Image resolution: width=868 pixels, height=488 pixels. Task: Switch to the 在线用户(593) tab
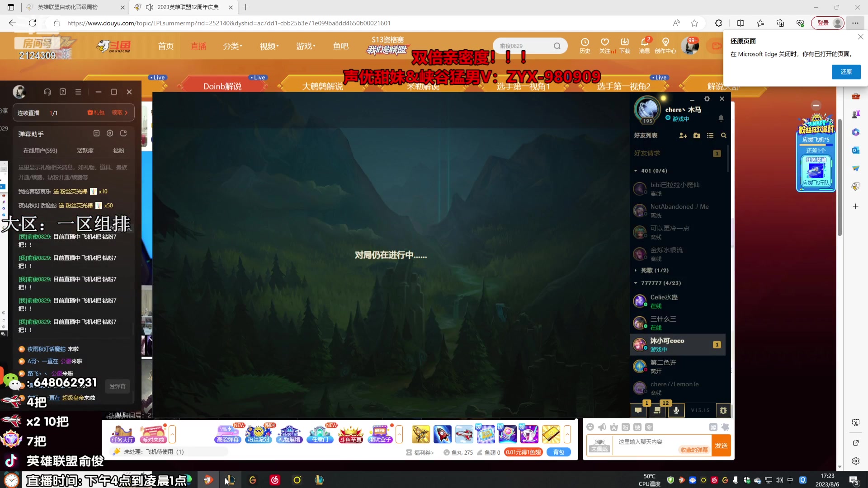pos(40,150)
